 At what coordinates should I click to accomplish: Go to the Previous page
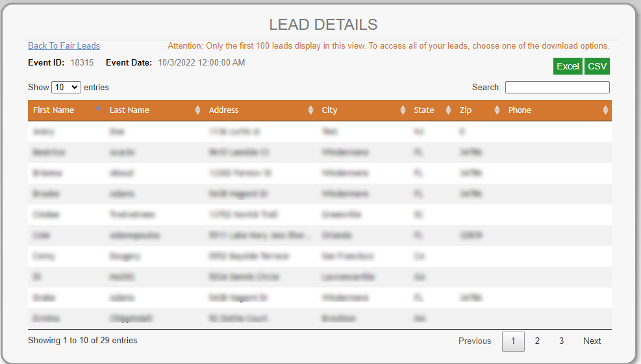(x=475, y=341)
